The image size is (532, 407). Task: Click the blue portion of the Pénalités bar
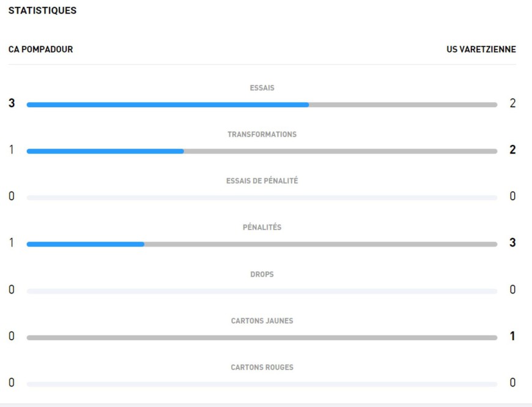(86, 244)
